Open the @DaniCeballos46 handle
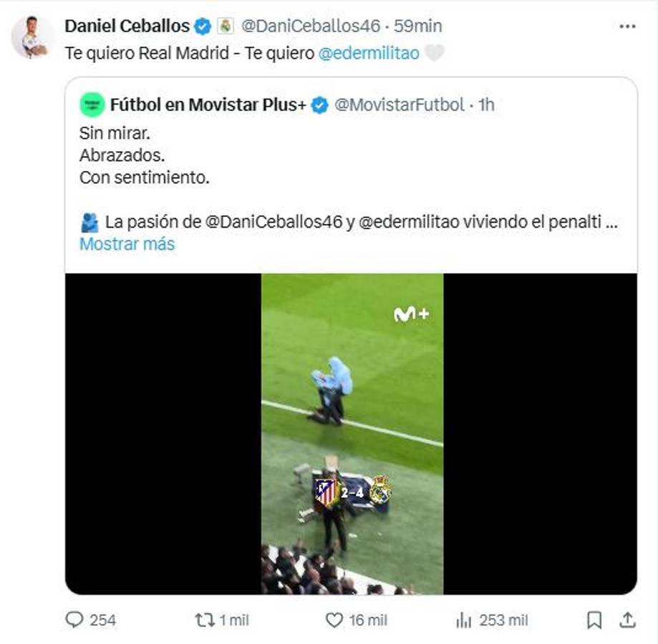The width and height of the screenshot is (658, 644). (310, 26)
